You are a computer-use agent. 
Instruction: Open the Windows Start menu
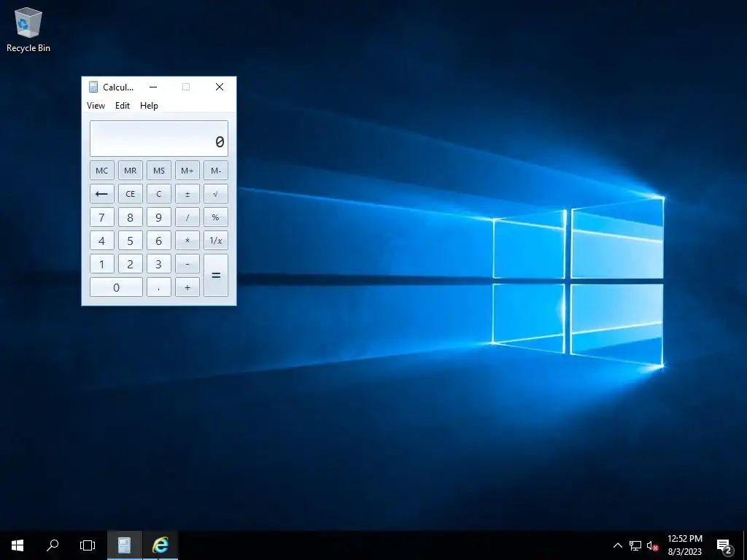click(18, 545)
